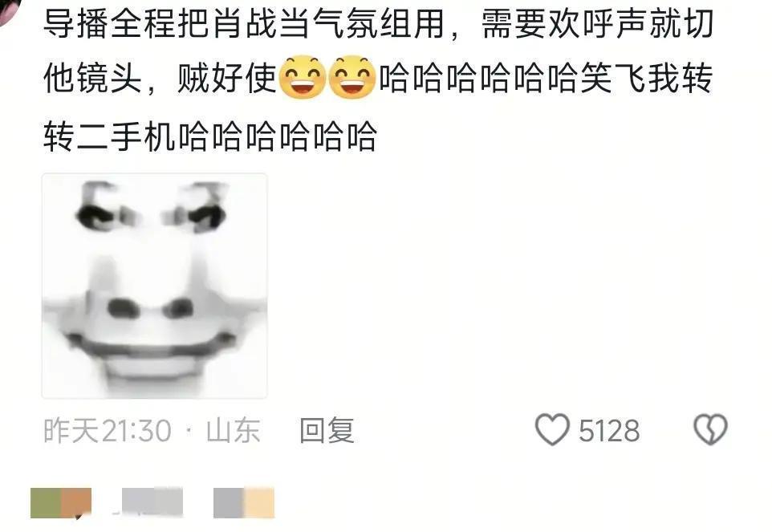
Task: Select the middle gray blurred thumbnail
Action: pos(152,503)
